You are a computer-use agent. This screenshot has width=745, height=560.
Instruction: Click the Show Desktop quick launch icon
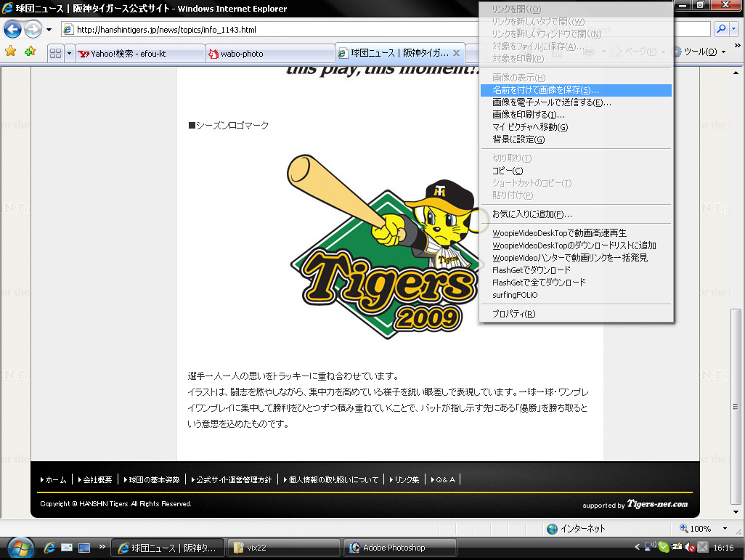84,548
